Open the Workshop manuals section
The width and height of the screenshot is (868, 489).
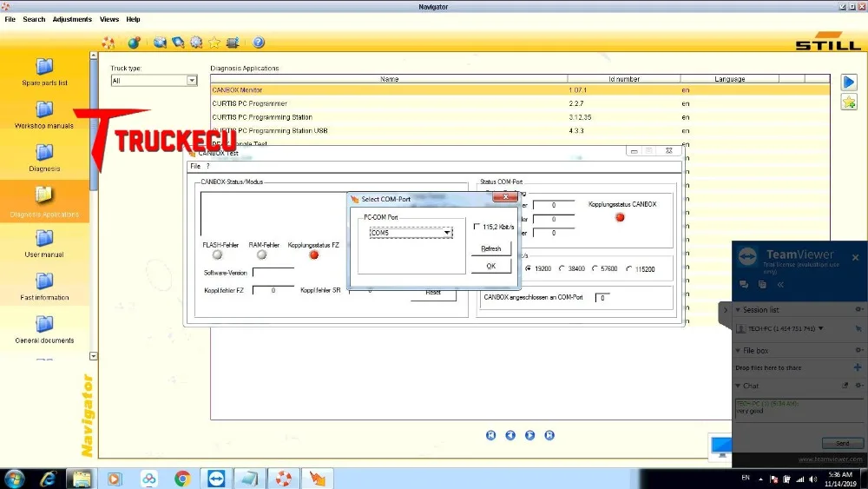coord(44,116)
